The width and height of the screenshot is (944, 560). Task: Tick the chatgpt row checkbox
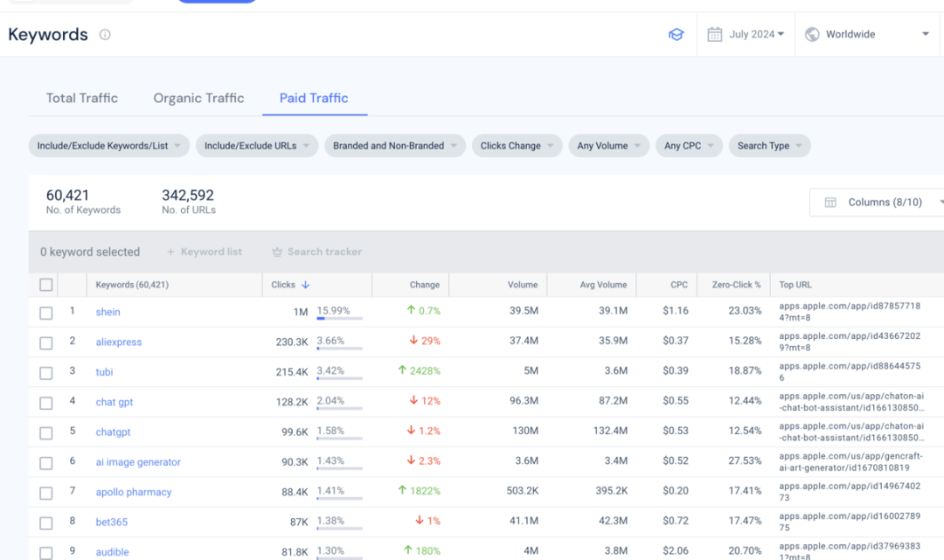tap(45, 433)
